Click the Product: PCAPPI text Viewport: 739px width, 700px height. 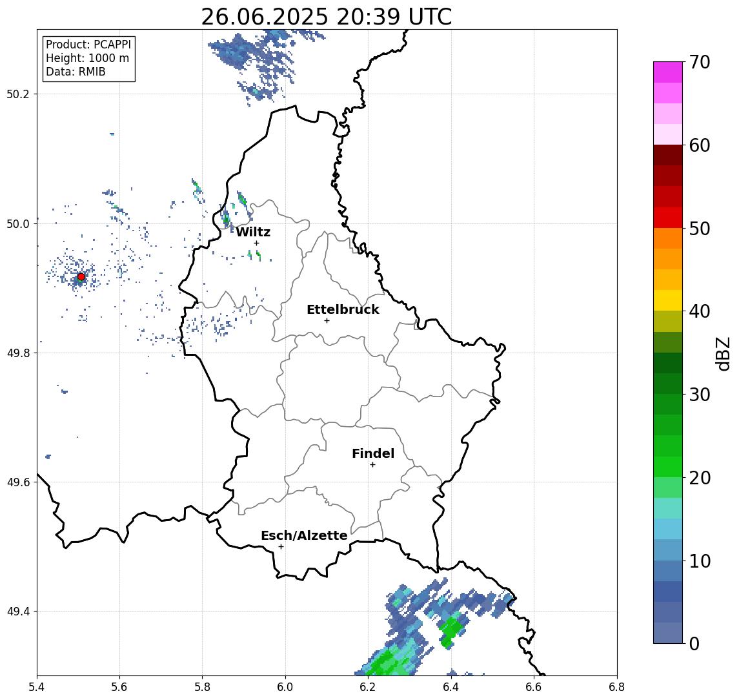pos(88,45)
